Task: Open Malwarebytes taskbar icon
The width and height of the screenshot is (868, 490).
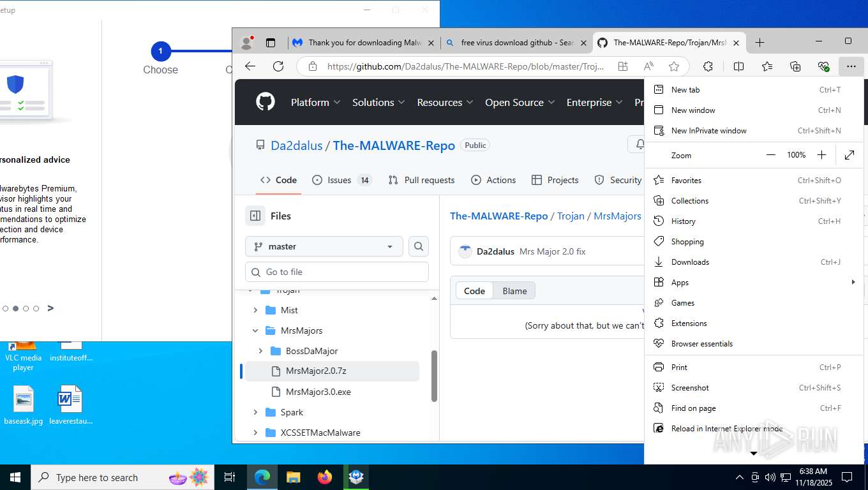Action: (x=356, y=477)
